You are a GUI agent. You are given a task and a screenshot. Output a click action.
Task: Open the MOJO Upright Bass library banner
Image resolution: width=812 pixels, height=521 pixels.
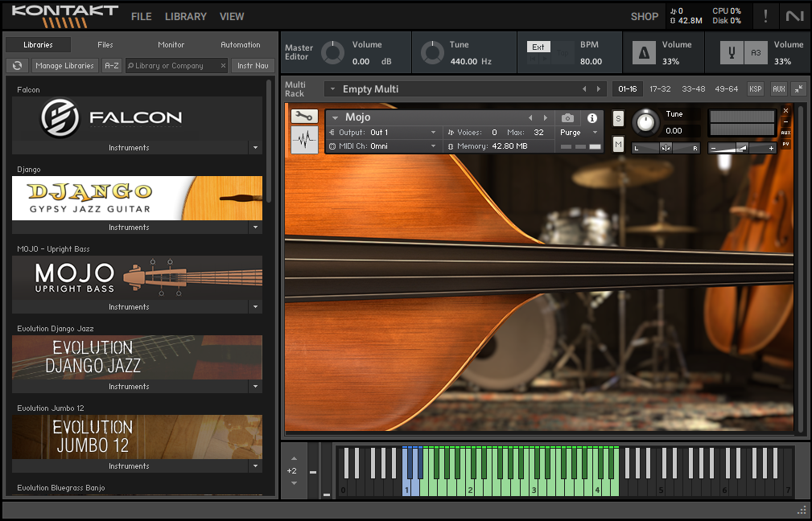[138, 278]
